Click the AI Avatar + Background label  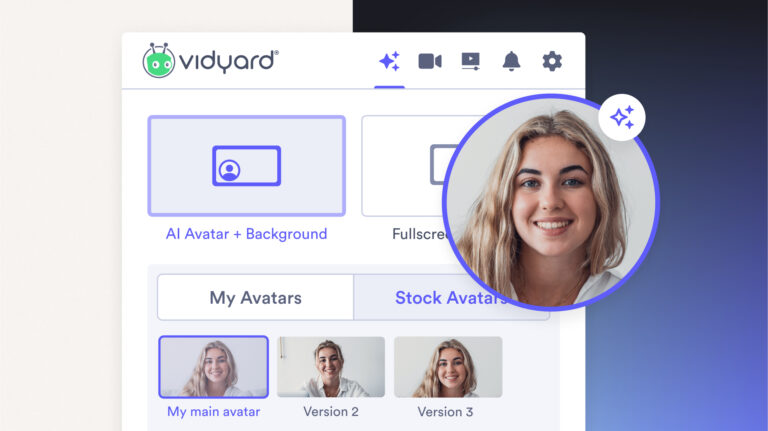246,234
